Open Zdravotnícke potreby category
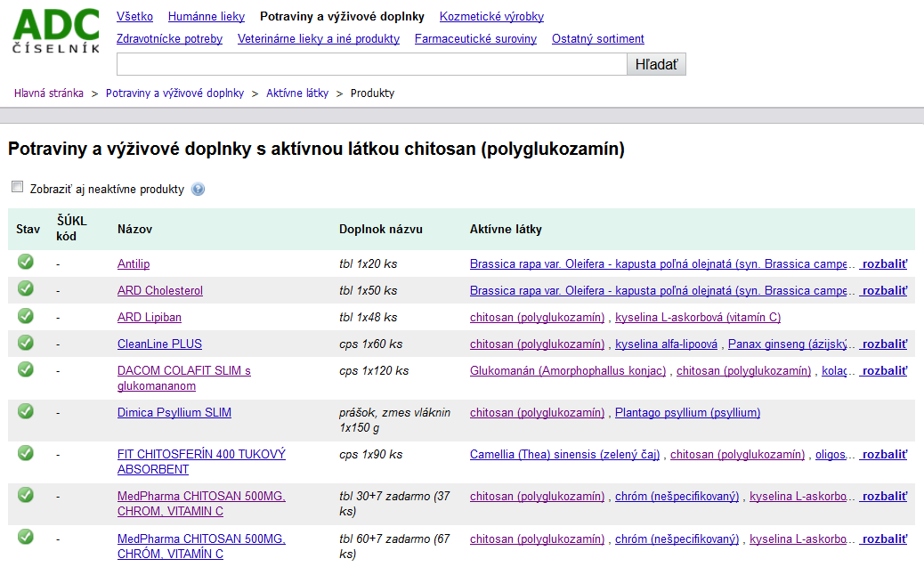The height and width of the screenshot is (575, 924). 170,39
